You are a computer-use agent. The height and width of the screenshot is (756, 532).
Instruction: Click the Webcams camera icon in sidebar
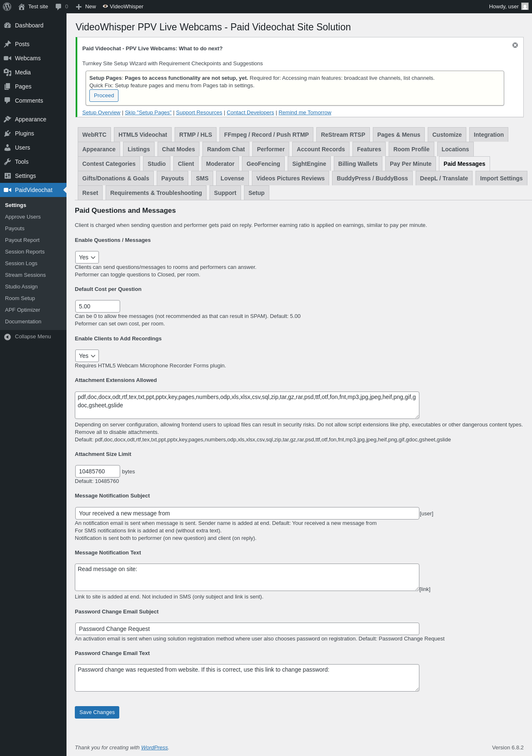click(x=7, y=58)
